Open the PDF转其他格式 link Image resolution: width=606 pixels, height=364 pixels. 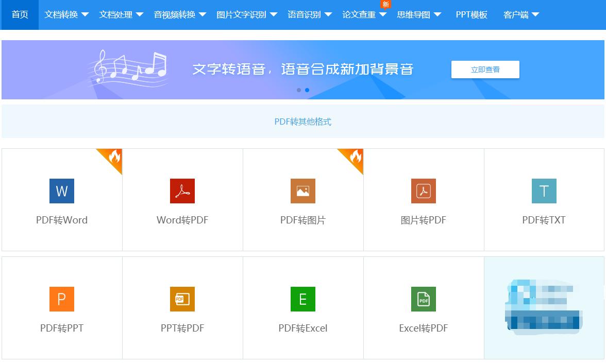(x=303, y=122)
